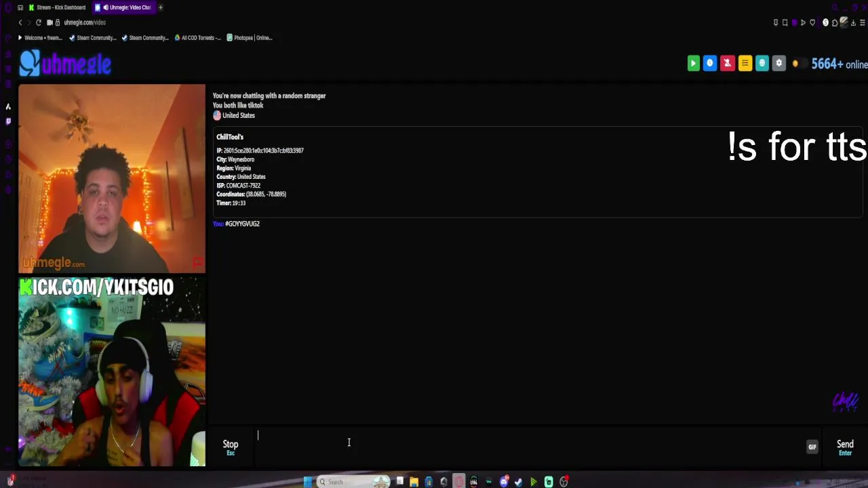The height and width of the screenshot is (488, 868).
Task: Open the gray gear settings button
Action: [x=778, y=63]
